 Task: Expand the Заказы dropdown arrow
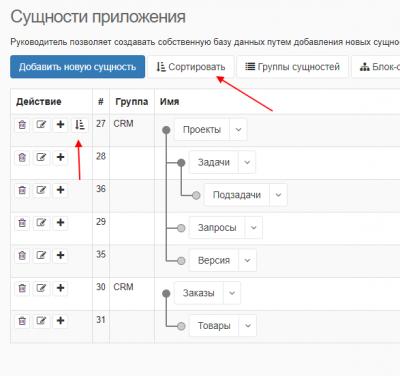232,293
